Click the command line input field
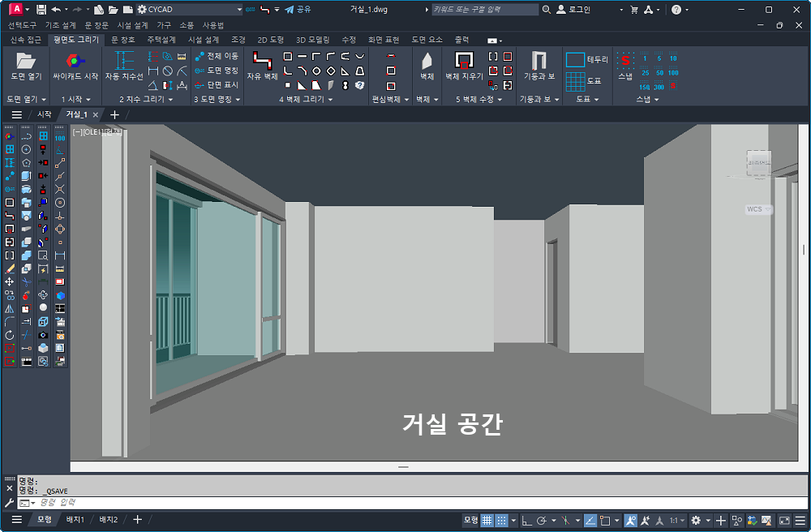811x532 pixels. click(243, 504)
